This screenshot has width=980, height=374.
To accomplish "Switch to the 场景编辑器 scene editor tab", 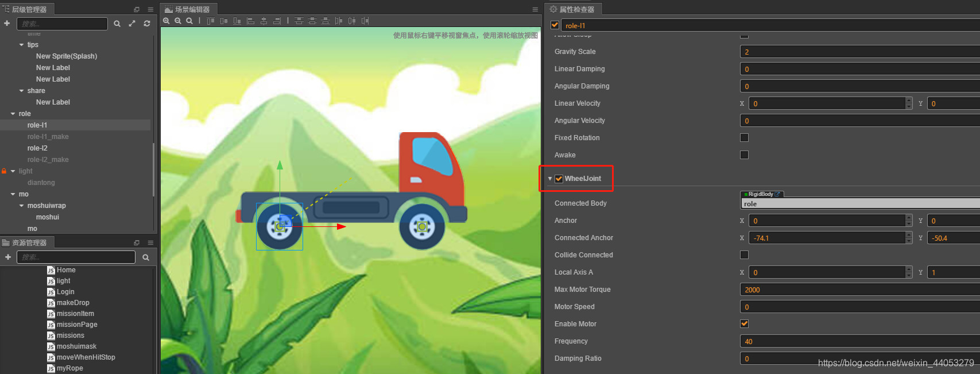I will (x=188, y=9).
